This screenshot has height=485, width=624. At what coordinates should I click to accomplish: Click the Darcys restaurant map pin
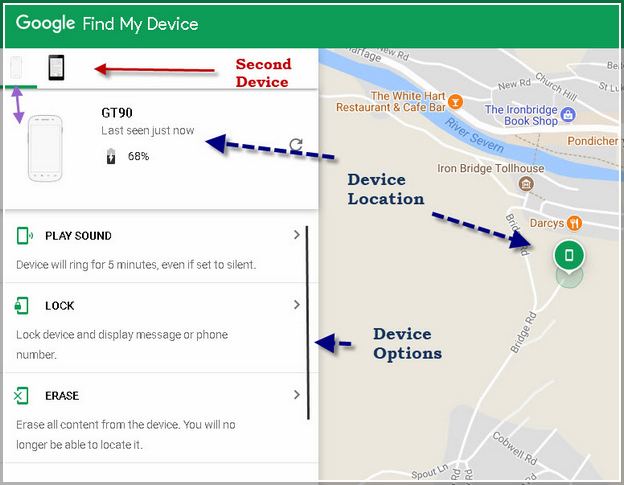click(x=574, y=223)
